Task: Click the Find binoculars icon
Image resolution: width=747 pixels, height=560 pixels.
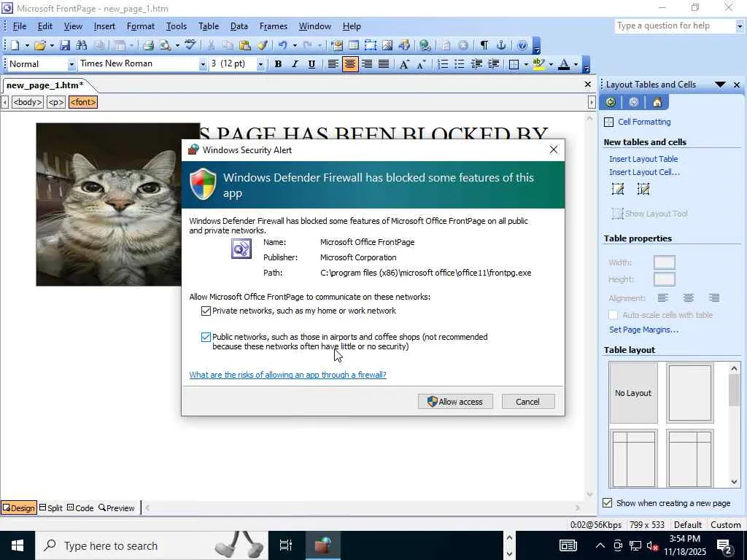Action: click(x=82, y=45)
